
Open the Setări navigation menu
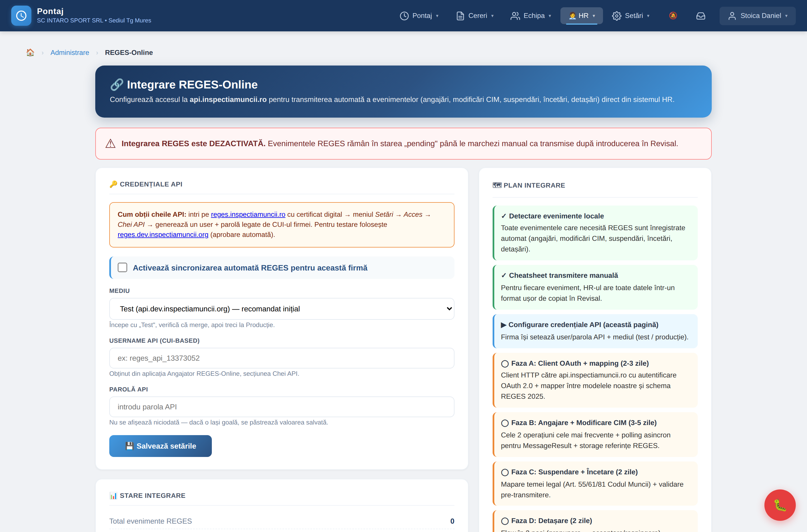(x=631, y=16)
